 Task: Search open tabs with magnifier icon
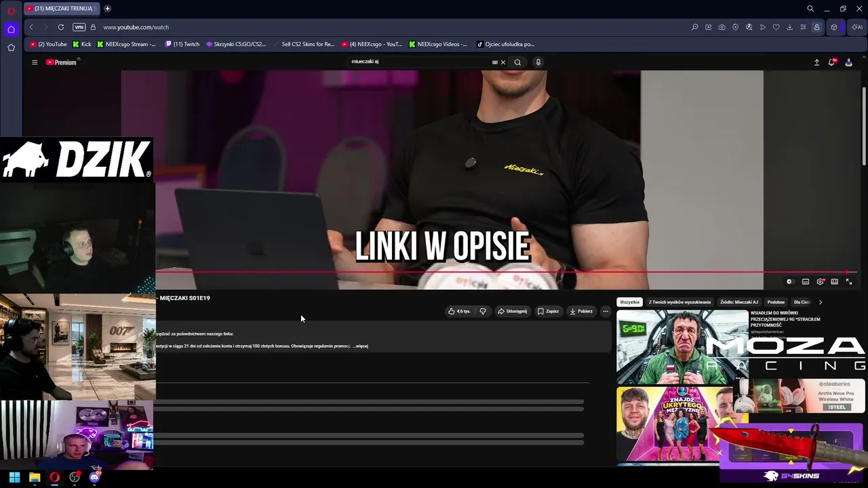810,9
